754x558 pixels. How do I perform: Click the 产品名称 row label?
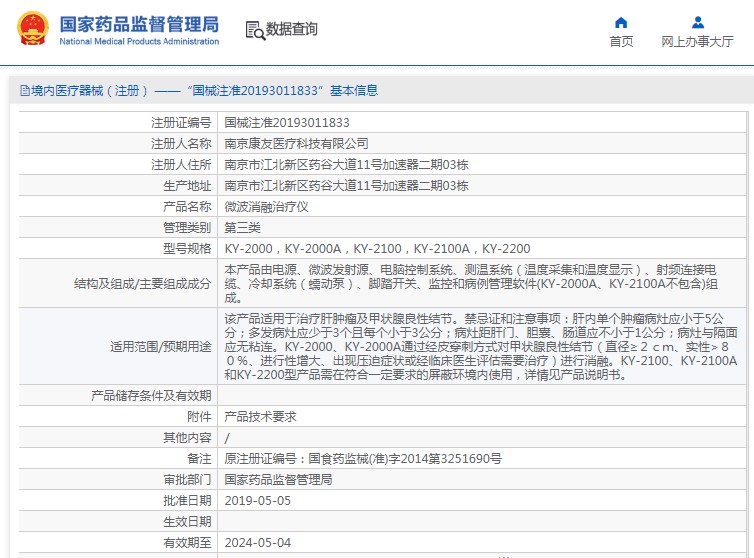[187, 207]
